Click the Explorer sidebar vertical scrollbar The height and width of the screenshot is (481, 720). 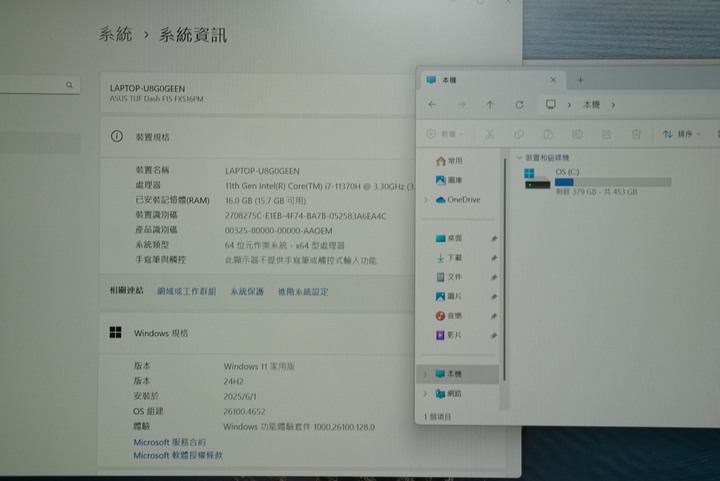coord(504,268)
